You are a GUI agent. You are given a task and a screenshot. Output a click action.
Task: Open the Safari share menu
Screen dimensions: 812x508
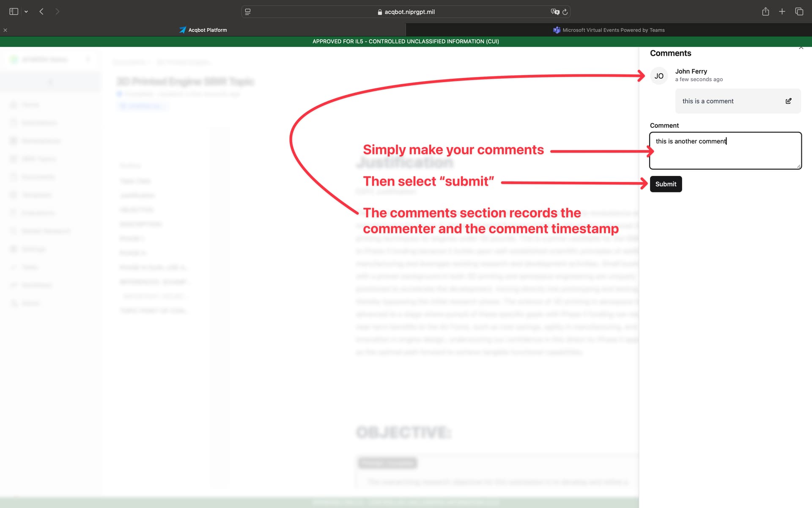765,11
